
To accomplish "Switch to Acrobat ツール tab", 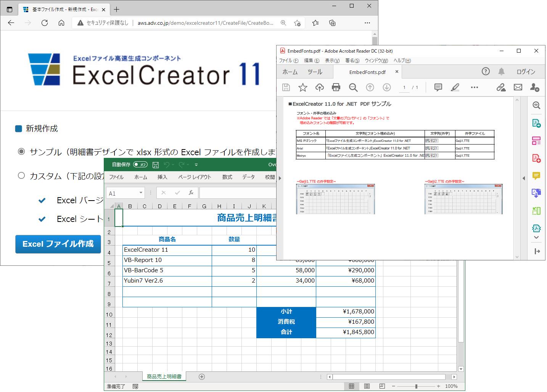I will point(315,72).
